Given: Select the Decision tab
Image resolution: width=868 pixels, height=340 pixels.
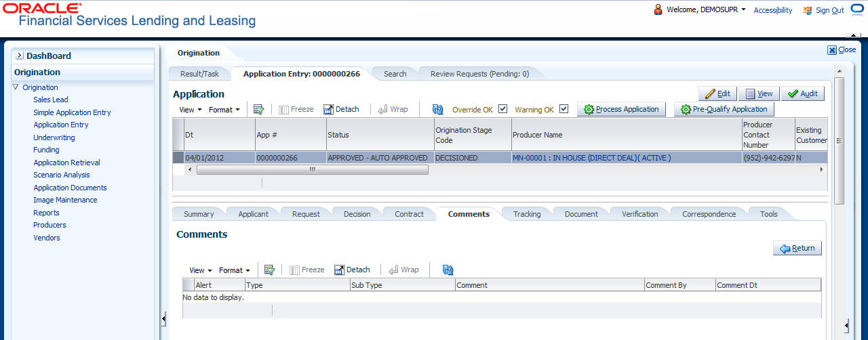Looking at the screenshot, I should coord(357,214).
